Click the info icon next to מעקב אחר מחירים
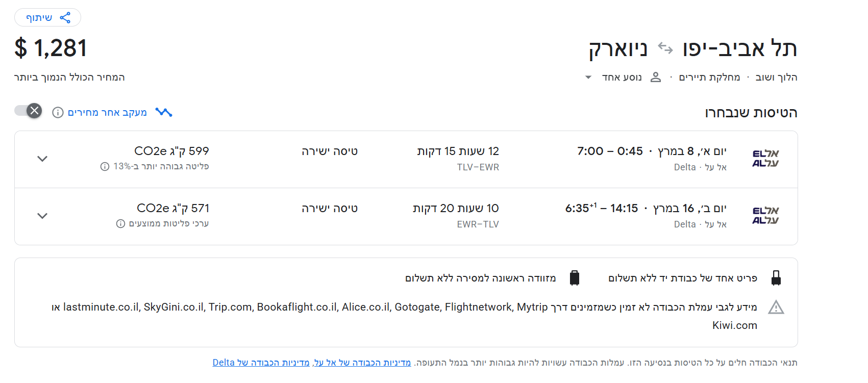Image resolution: width=868 pixels, height=383 pixels. pos(57,112)
